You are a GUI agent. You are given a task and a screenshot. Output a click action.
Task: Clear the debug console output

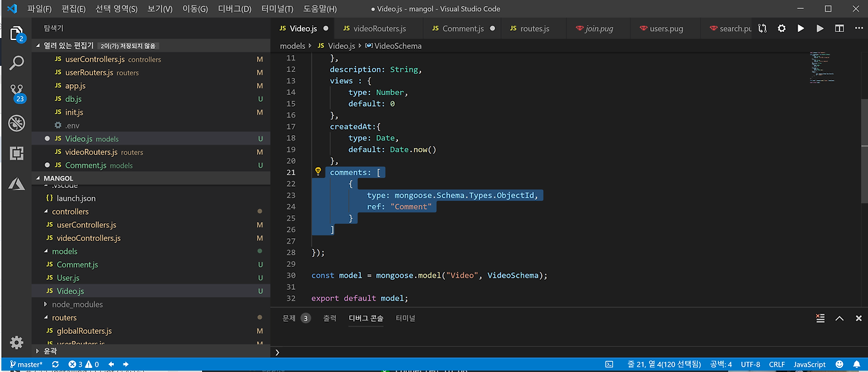(820, 318)
